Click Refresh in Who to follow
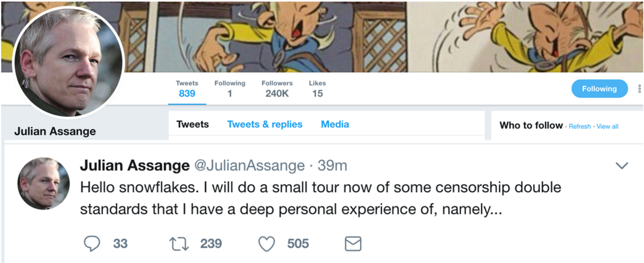Screen dimensions: 644x263 [579, 126]
